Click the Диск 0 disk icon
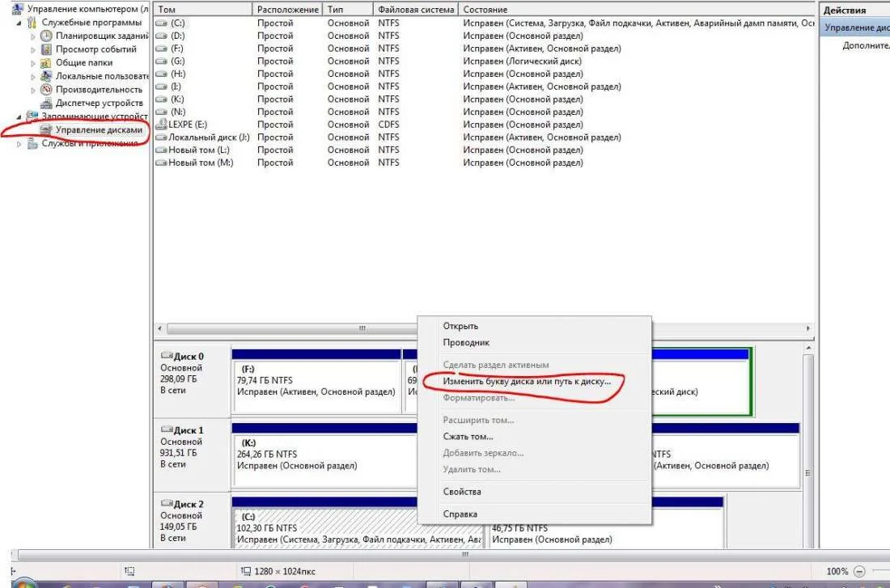Screen dimensions: 890x588 click(x=167, y=356)
